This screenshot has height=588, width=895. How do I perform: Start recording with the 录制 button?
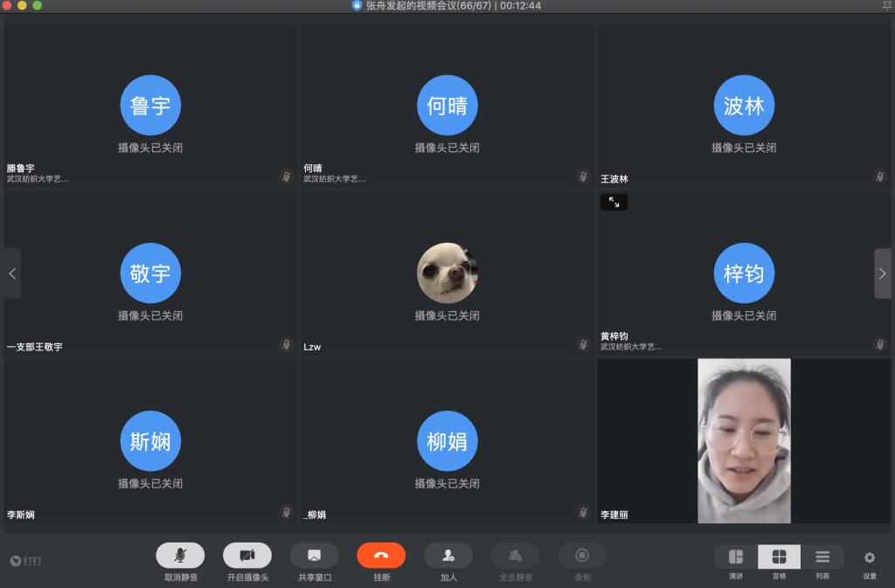pyautogui.click(x=582, y=556)
